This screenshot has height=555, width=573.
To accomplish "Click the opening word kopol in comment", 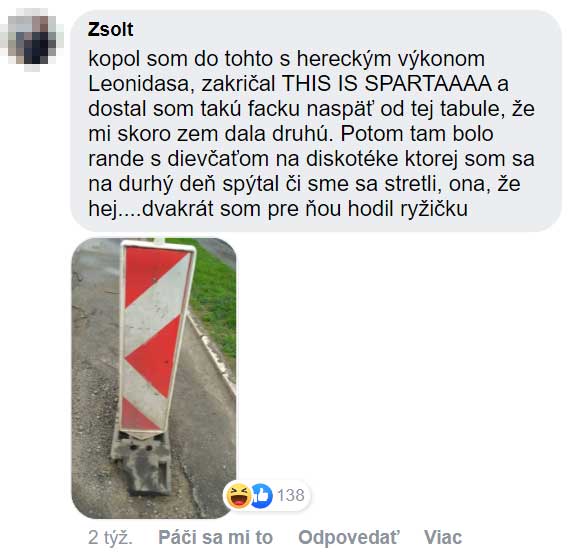I will pyautogui.click(x=114, y=59).
